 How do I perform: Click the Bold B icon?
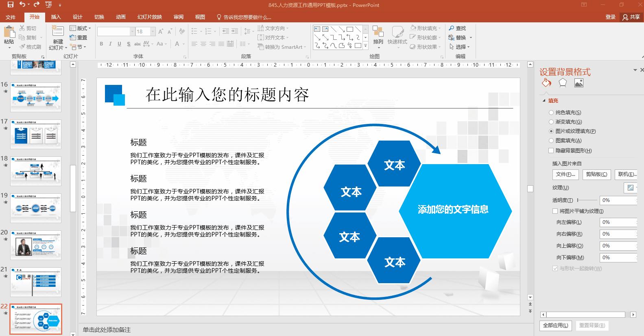pyautogui.click(x=101, y=44)
